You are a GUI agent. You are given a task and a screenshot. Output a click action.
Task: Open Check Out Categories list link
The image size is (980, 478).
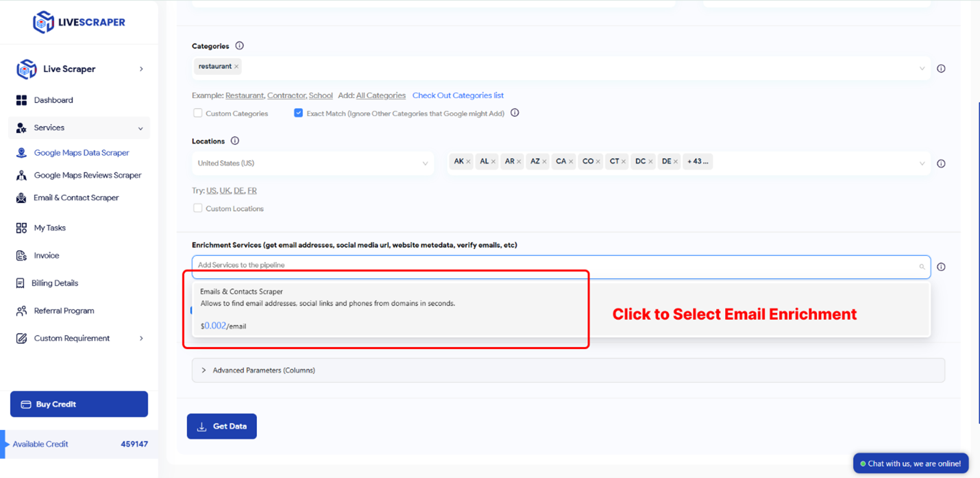(x=458, y=95)
